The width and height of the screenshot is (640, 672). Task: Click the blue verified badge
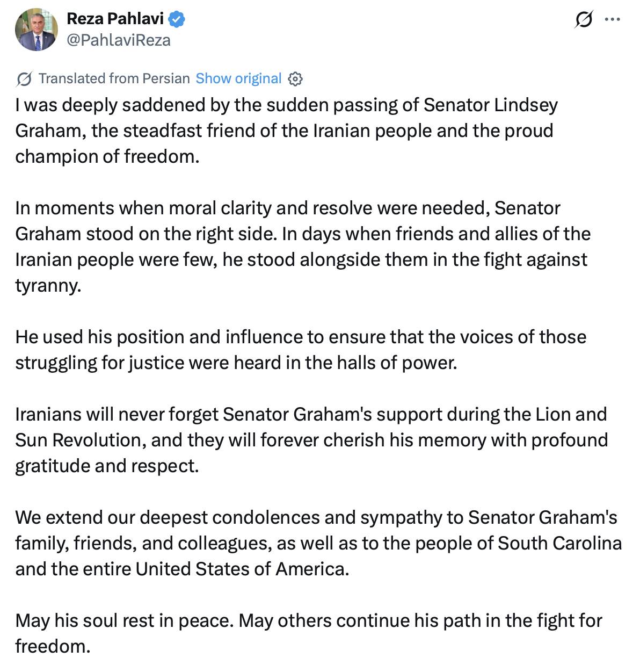click(177, 19)
